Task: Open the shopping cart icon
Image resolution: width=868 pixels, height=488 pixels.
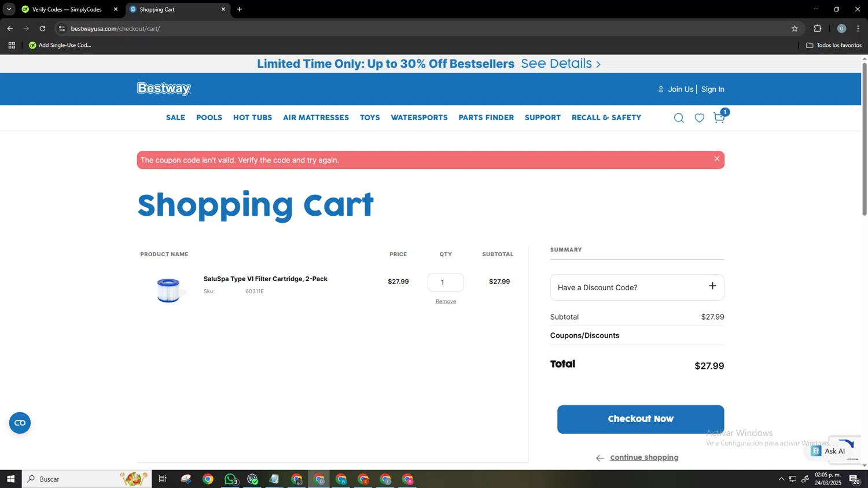Action: point(719,117)
